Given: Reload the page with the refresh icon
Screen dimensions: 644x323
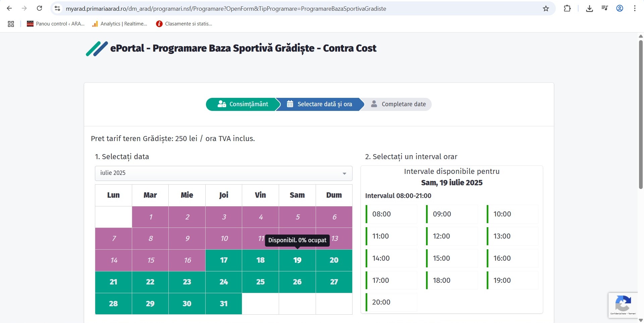Looking at the screenshot, I should coord(39,8).
